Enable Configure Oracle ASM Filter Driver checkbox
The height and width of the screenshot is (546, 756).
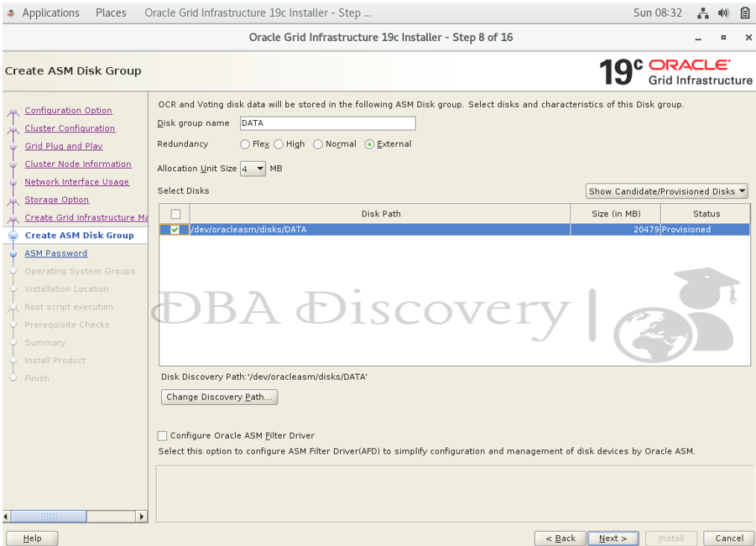(163, 435)
